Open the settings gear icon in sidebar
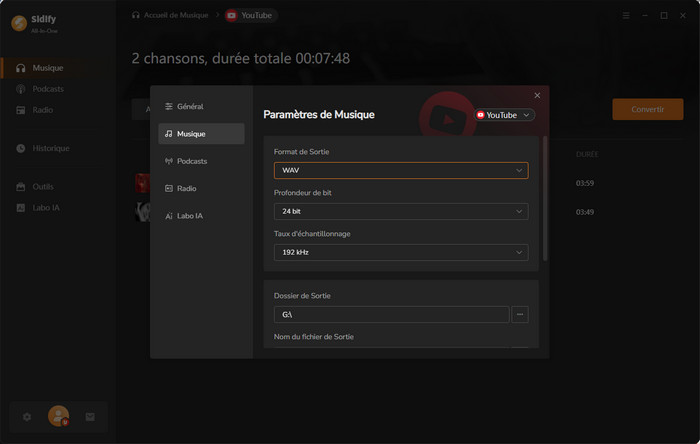This screenshot has height=444, width=700. pyautogui.click(x=27, y=416)
